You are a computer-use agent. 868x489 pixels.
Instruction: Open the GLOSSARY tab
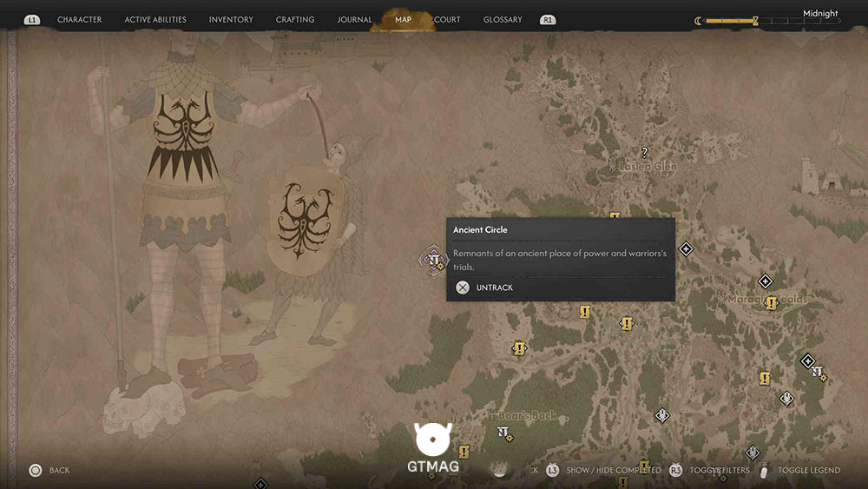503,19
